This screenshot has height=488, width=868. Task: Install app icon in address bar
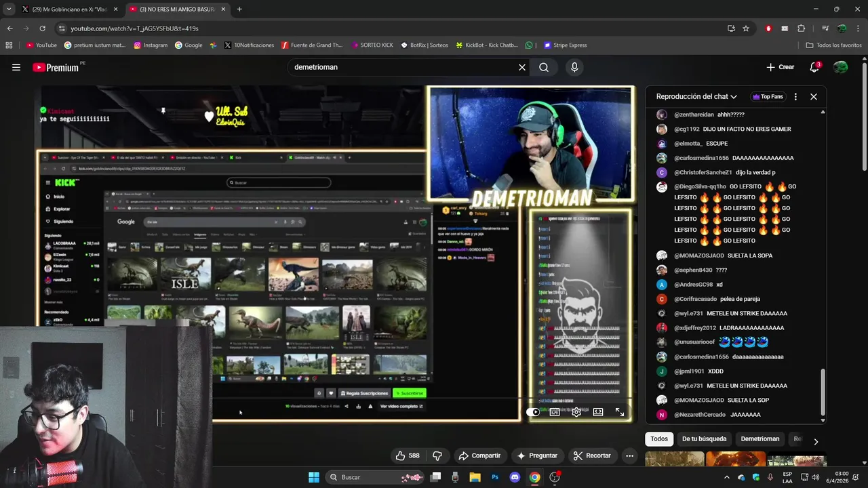[x=731, y=28]
